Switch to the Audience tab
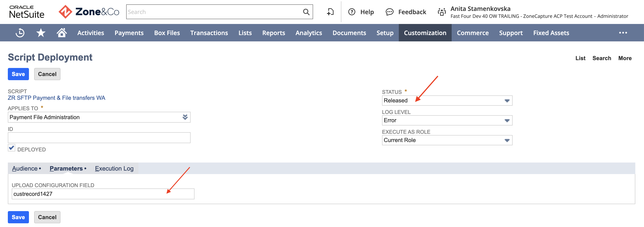The image size is (644, 227). click(25, 168)
